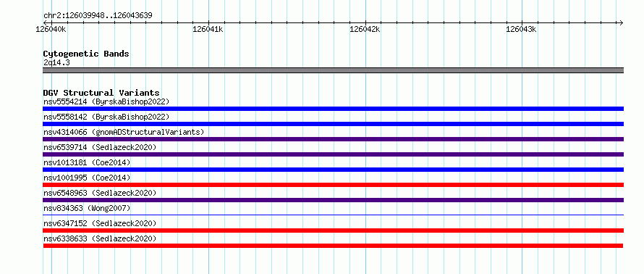Click the nsv5554214 (ByrskaBishop2022) variant label
The image size is (644, 274).
(106, 101)
